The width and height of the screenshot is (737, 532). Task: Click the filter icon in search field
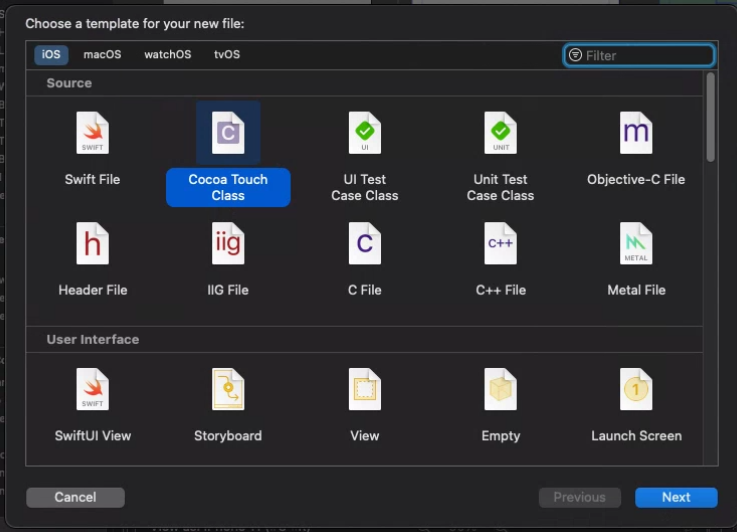point(575,55)
